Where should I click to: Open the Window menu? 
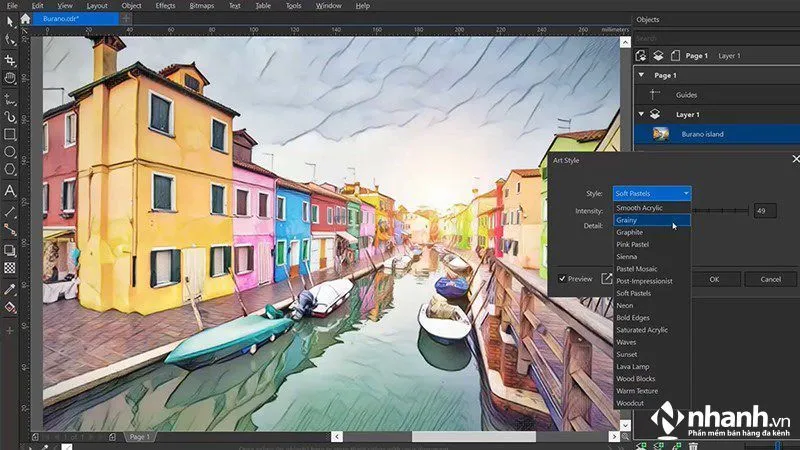[328, 6]
